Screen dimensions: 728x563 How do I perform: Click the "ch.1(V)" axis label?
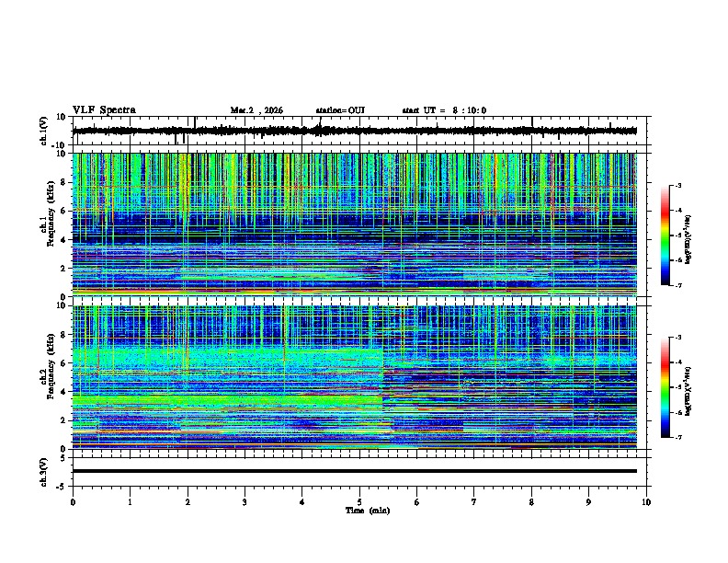[43, 131]
